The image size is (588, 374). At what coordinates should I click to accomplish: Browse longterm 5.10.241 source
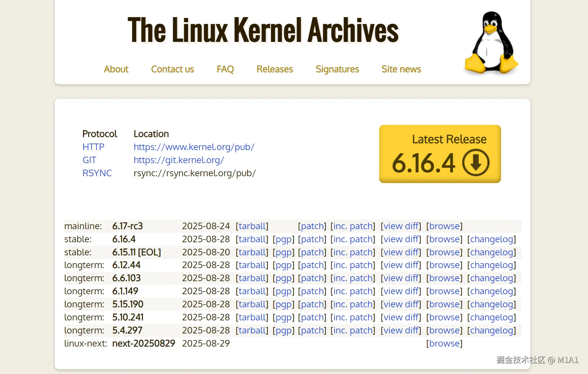(445, 317)
